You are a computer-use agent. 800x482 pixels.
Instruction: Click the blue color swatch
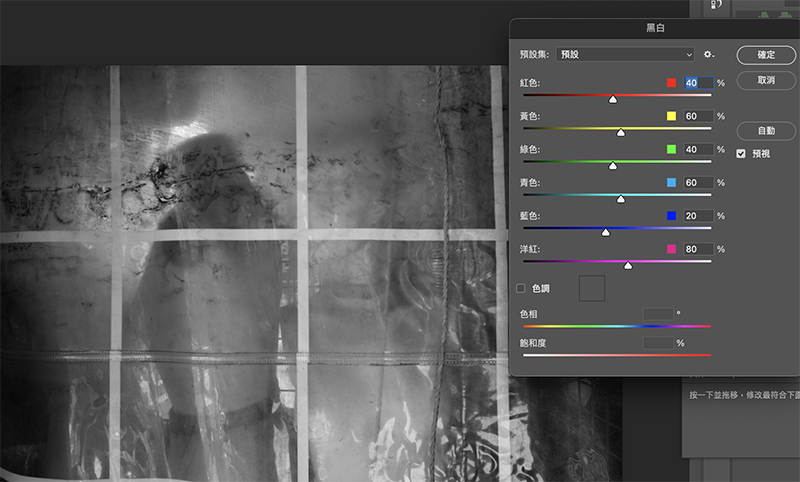[x=672, y=215]
